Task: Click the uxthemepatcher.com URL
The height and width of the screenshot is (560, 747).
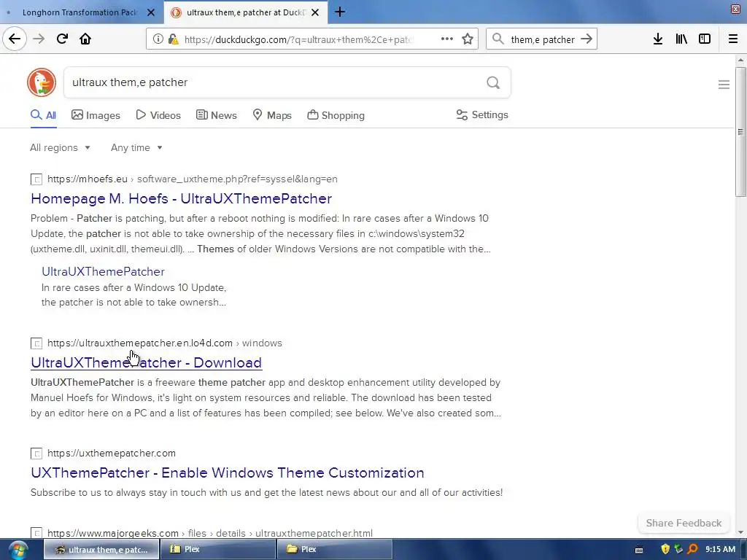Action: coord(112,454)
